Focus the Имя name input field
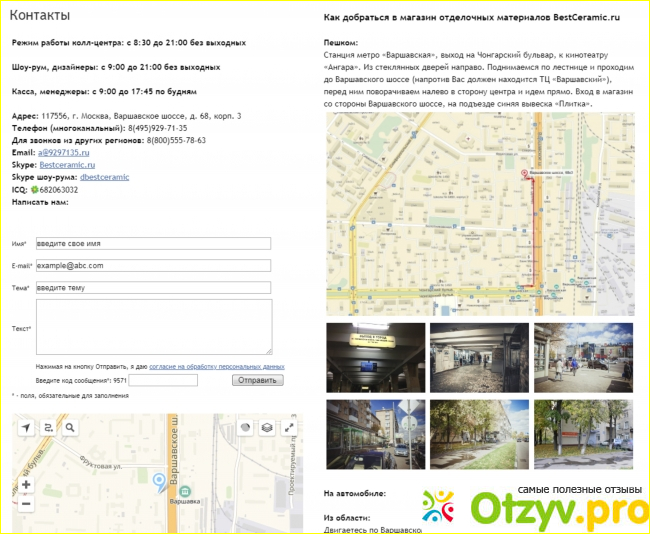 (153, 243)
